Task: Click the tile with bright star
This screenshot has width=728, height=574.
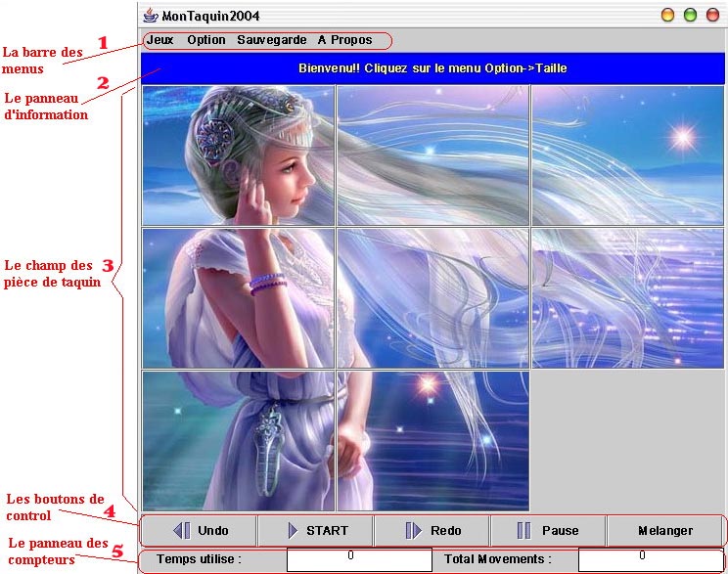Action: [627, 155]
